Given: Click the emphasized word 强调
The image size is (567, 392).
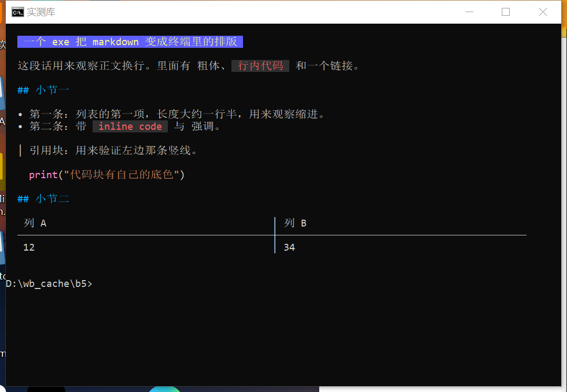Looking at the screenshot, I should (x=203, y=127).
